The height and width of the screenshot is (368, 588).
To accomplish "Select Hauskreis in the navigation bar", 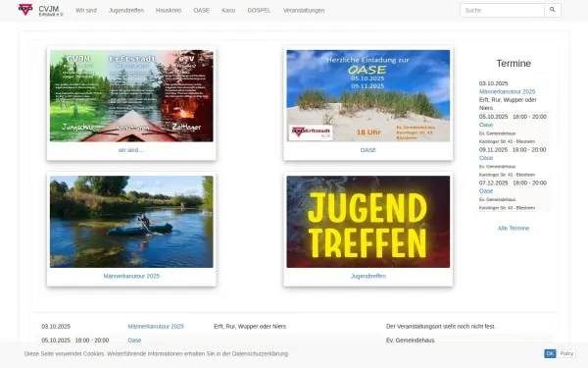I will pos(169,11).
